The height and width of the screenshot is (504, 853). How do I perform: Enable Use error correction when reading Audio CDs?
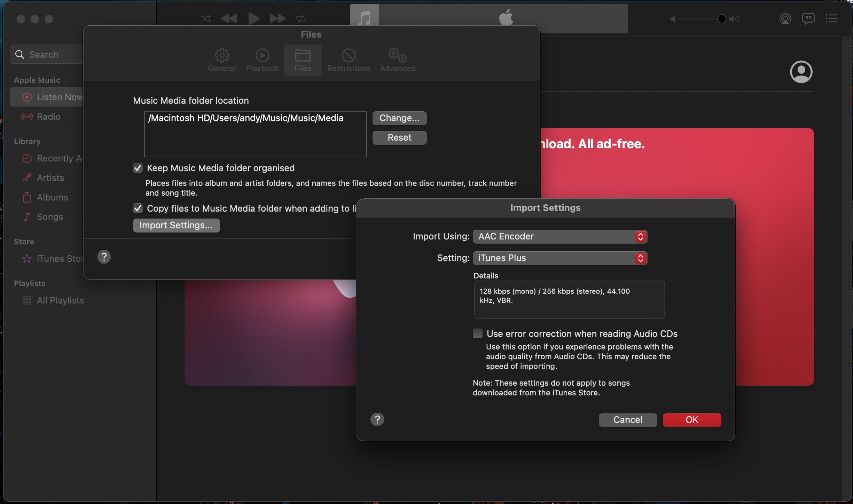[x=477, y=333]
